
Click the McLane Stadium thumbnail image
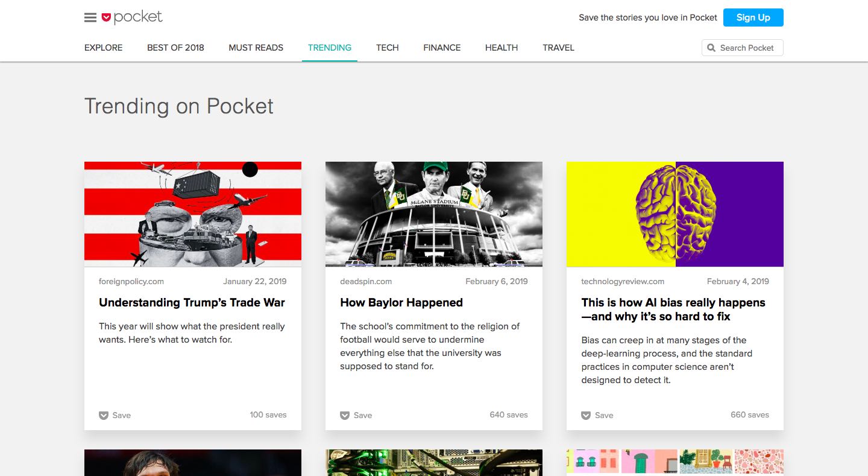tap(434, 214)
